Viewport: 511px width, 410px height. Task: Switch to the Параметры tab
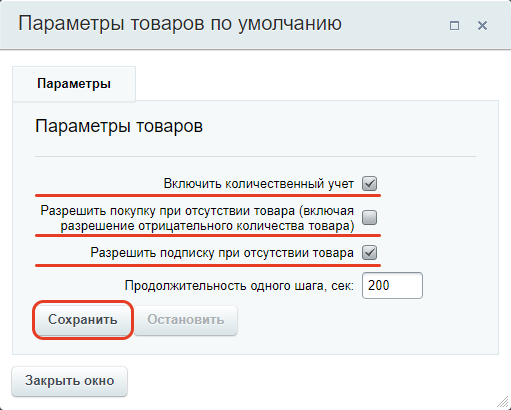point(74,84)
